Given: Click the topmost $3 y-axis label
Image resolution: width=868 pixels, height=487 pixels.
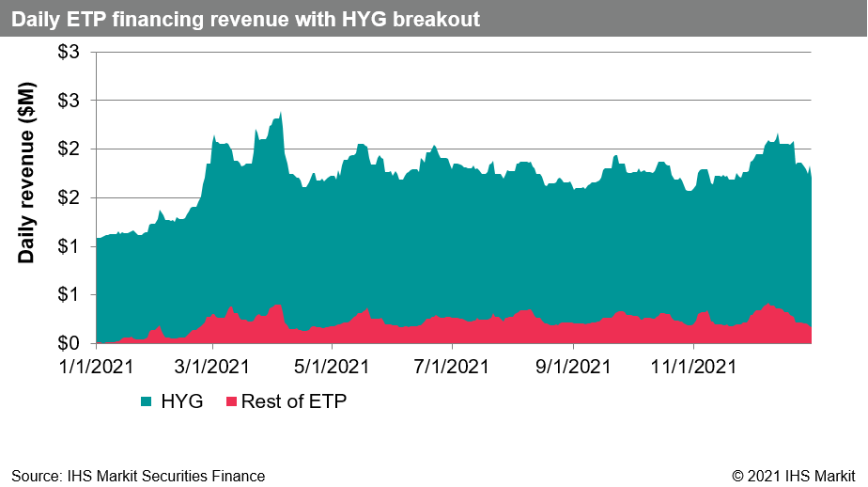Looking at the screenshot, I should [70, 52].
